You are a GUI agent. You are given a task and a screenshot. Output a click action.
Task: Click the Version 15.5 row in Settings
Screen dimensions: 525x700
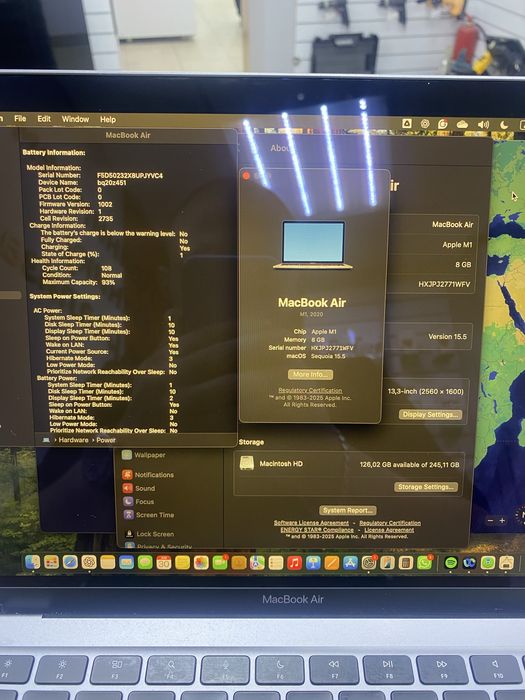(429, 337)
